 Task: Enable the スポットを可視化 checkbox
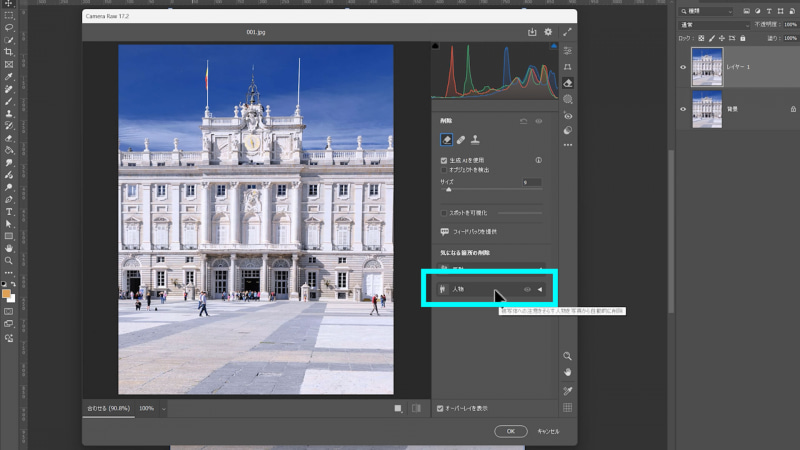tap(444, 213)
